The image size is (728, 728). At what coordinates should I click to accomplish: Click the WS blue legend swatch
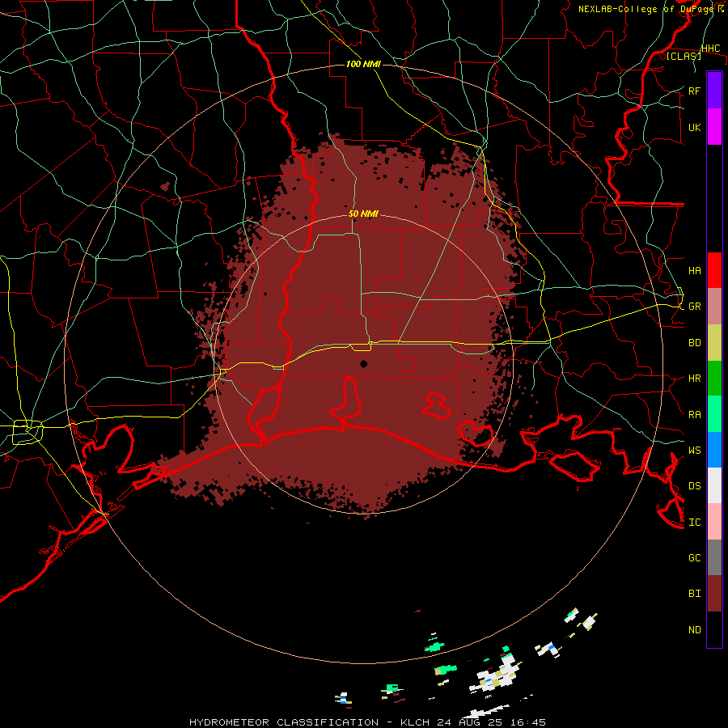tap(714, 450)
